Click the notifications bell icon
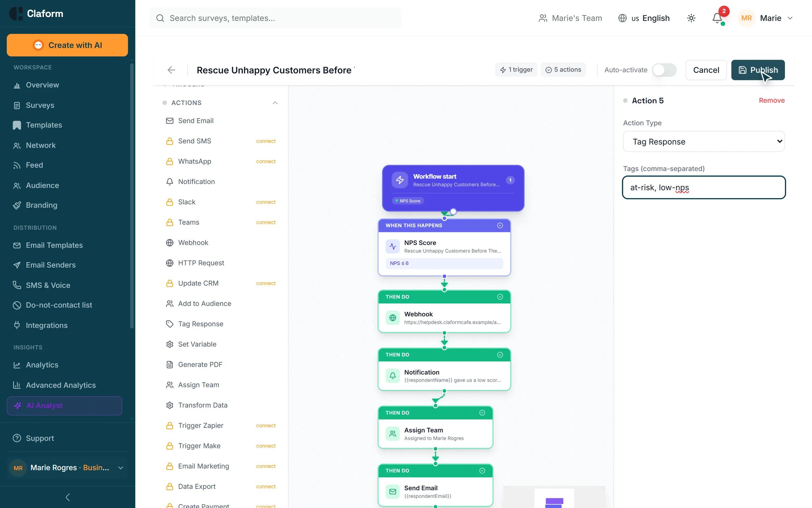This screenshot has height=508, width=812. click(x=717, y=18)
